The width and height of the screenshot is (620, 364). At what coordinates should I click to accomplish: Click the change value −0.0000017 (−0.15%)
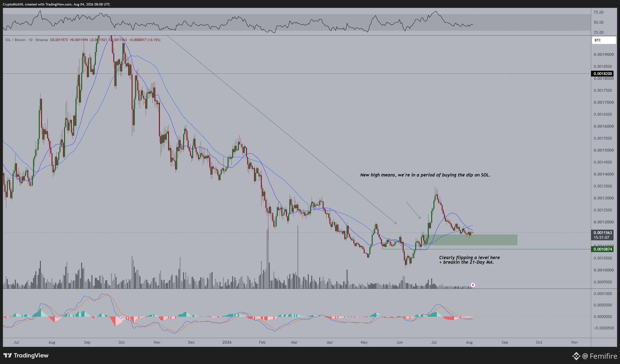pos(145,40)
